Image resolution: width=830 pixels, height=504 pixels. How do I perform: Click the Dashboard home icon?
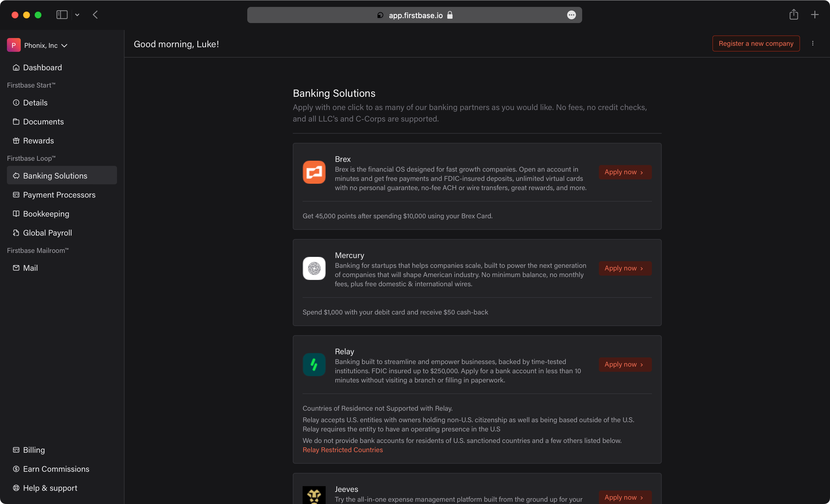(16, 67)
